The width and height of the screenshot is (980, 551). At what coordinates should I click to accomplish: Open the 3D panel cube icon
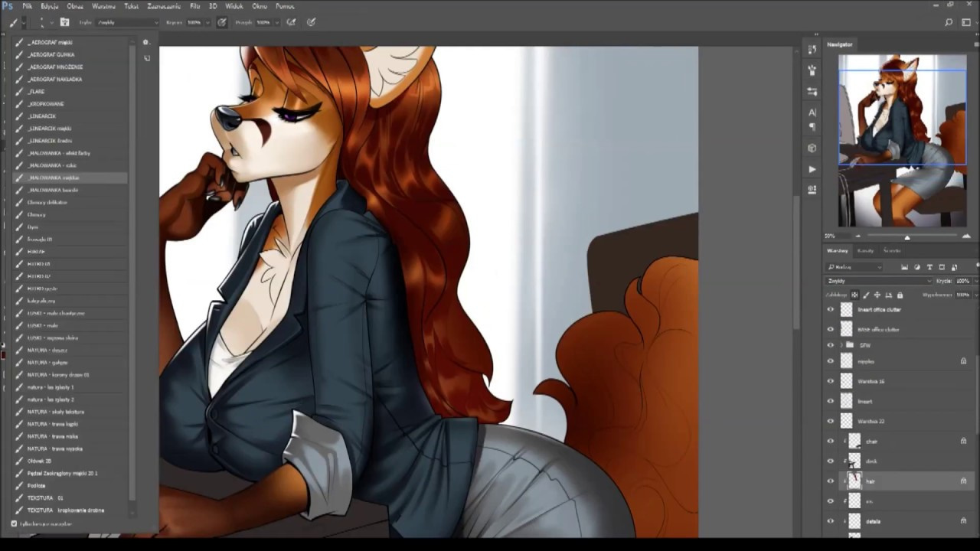pos(812,148)
